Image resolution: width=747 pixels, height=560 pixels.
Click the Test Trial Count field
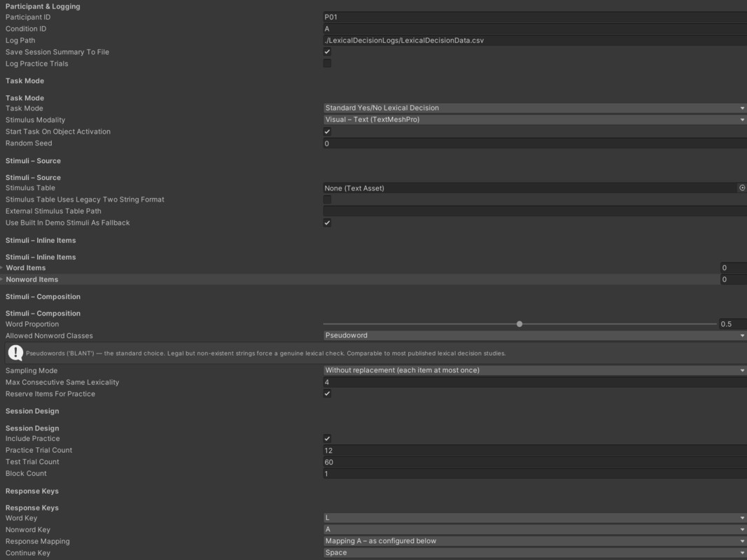point(535,462)
